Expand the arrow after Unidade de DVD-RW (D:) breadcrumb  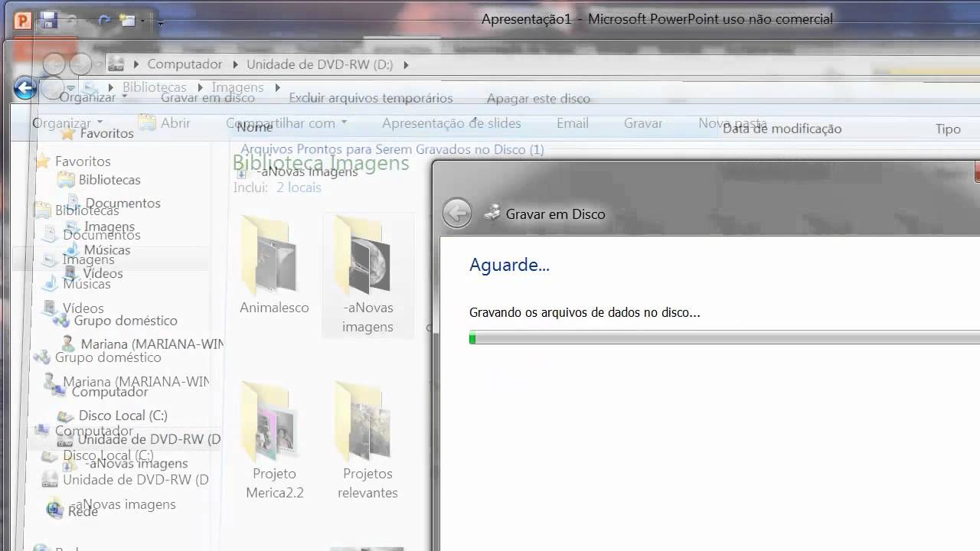406,64
